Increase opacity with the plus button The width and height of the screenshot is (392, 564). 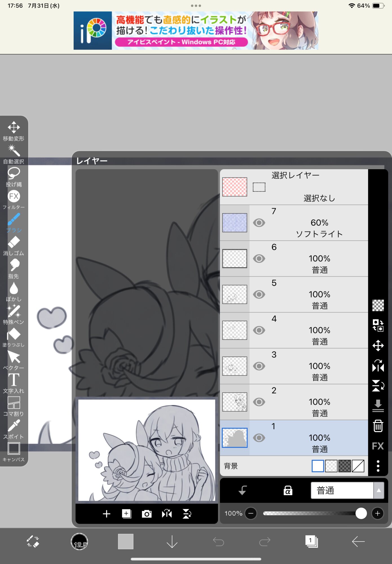pos(378,513)
